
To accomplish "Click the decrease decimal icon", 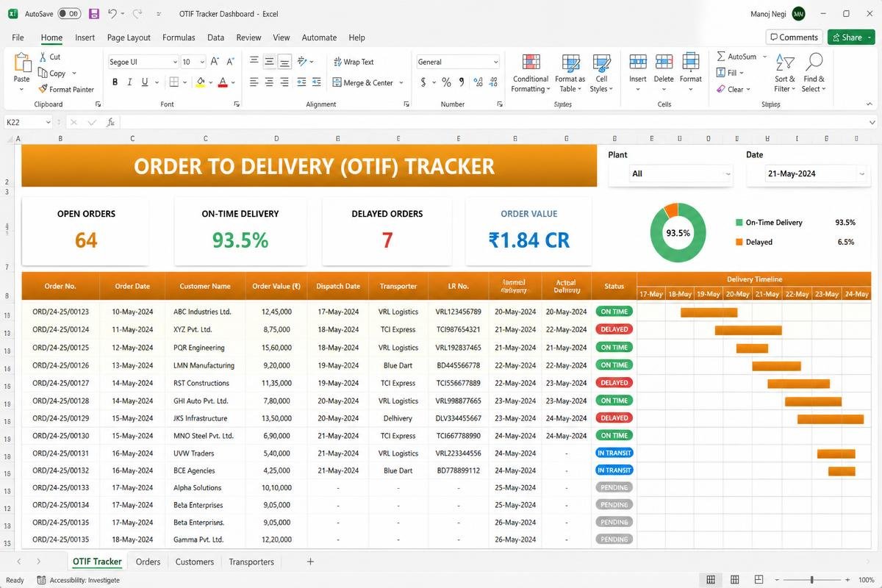I will 494,82.
